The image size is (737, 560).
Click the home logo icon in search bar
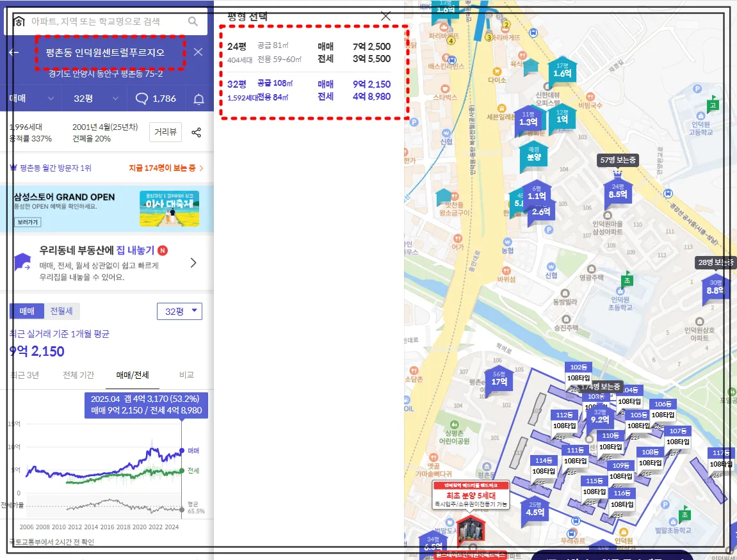pos(19,21)
